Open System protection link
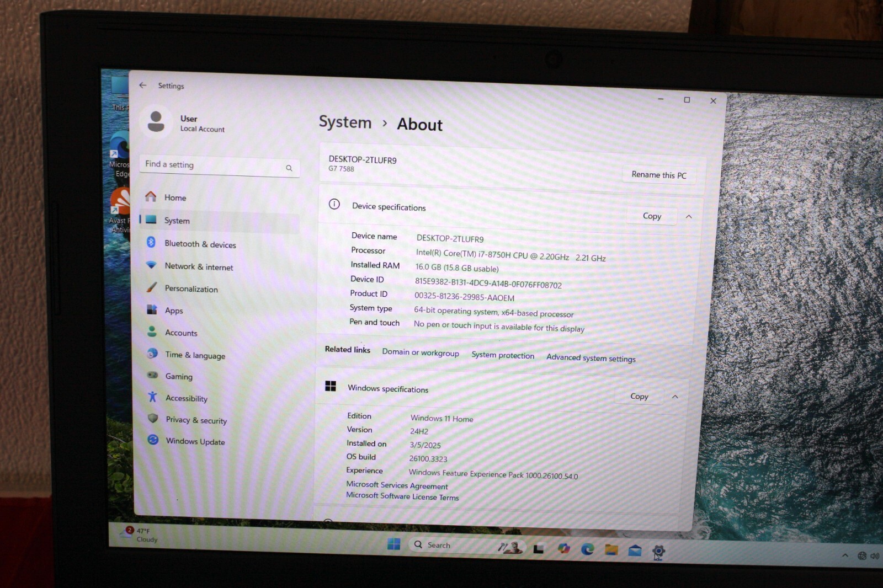 pyautogui.click(x=503, y=355)
